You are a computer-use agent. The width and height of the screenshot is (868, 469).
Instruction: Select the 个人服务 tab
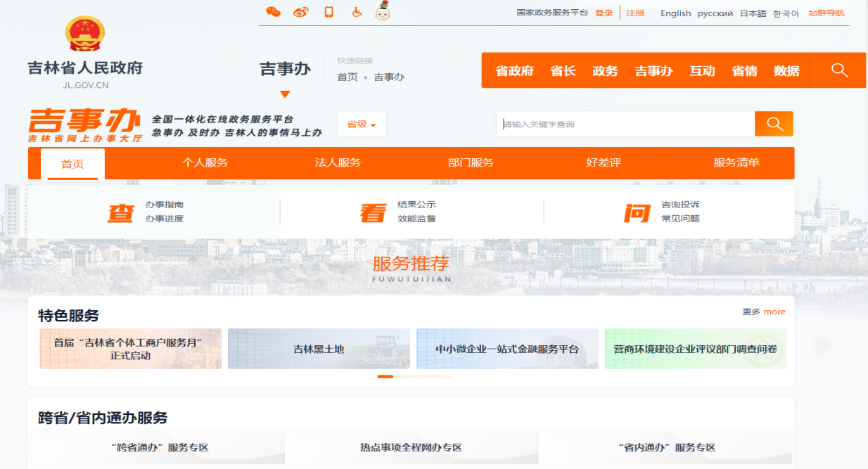point(205,163)
